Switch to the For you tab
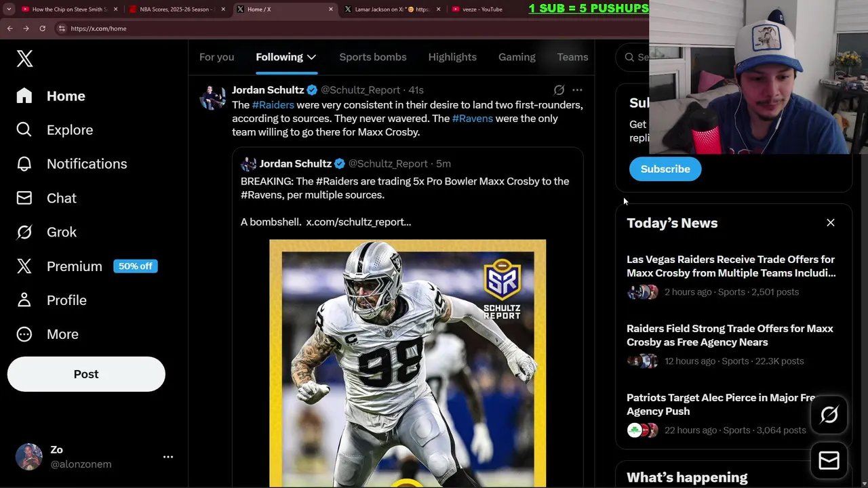The width and height of the screenshot is (868, 488). click(216, 57)
